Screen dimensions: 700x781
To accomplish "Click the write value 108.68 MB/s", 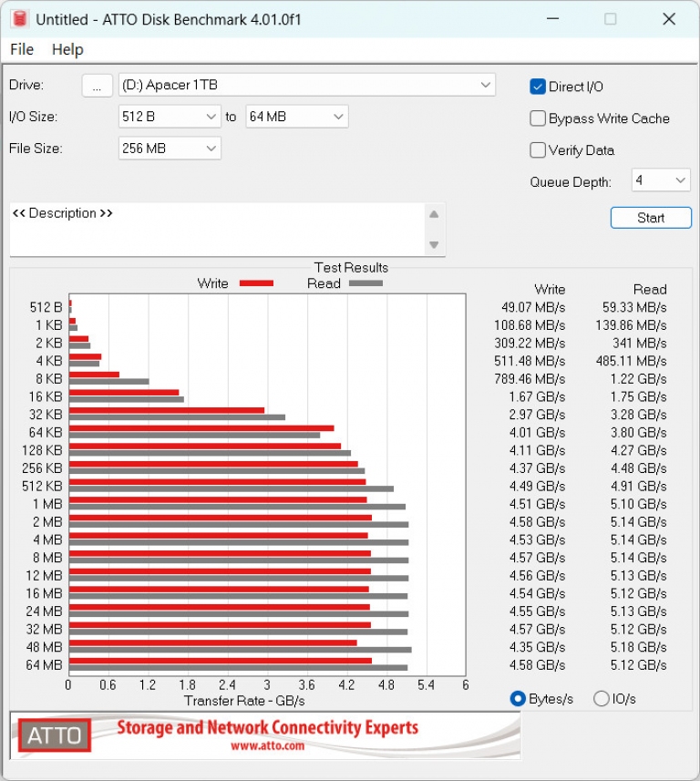I will [530, 325].
